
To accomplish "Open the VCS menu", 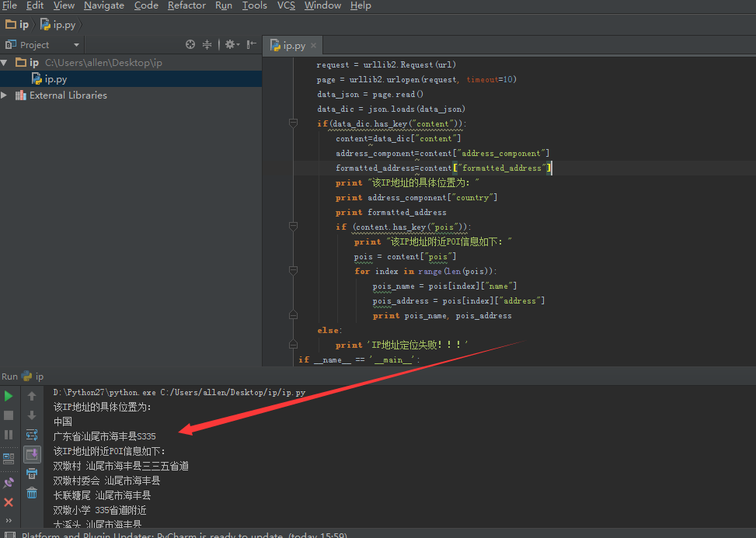I will pyautogui.click(x=286, y=5).
